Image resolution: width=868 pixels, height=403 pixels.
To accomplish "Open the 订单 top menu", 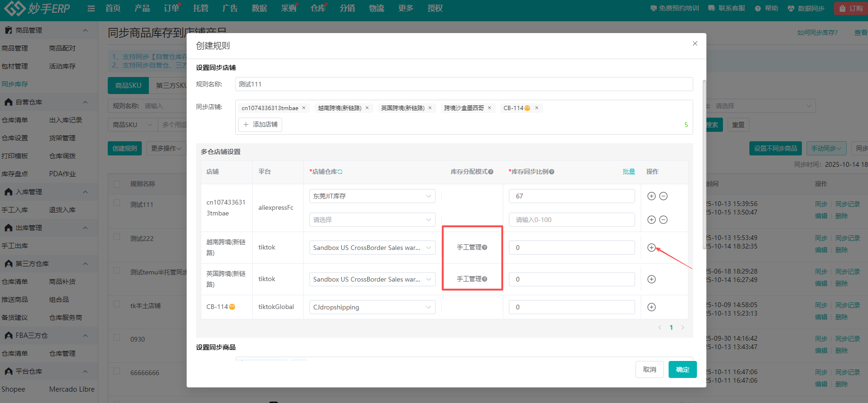I will click(x=171, y=9).
